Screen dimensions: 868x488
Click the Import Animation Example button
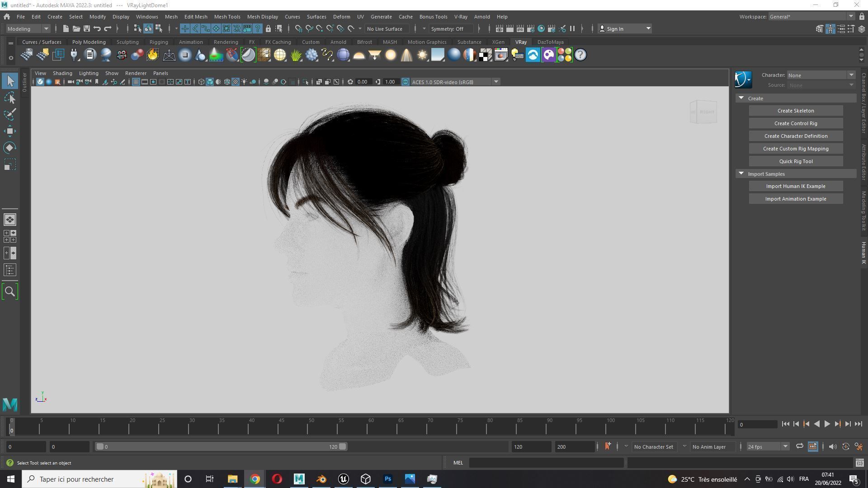point(796,199)
